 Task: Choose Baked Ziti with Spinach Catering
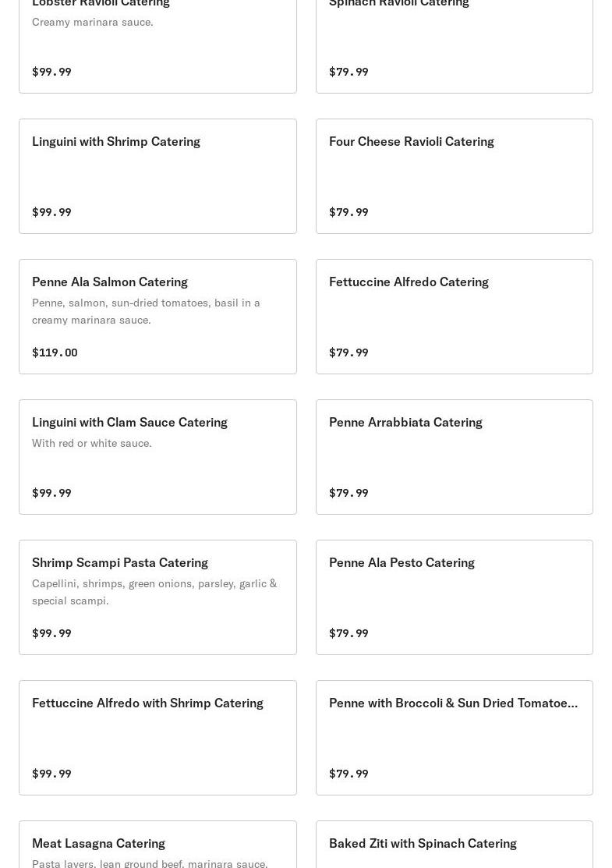pyautogui.click(x=455, y=845)
